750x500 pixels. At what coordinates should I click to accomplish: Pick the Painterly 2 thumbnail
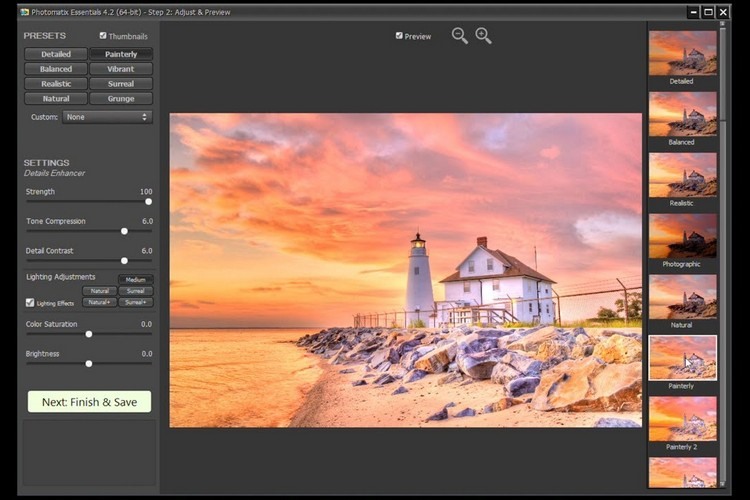click(682, 418)
